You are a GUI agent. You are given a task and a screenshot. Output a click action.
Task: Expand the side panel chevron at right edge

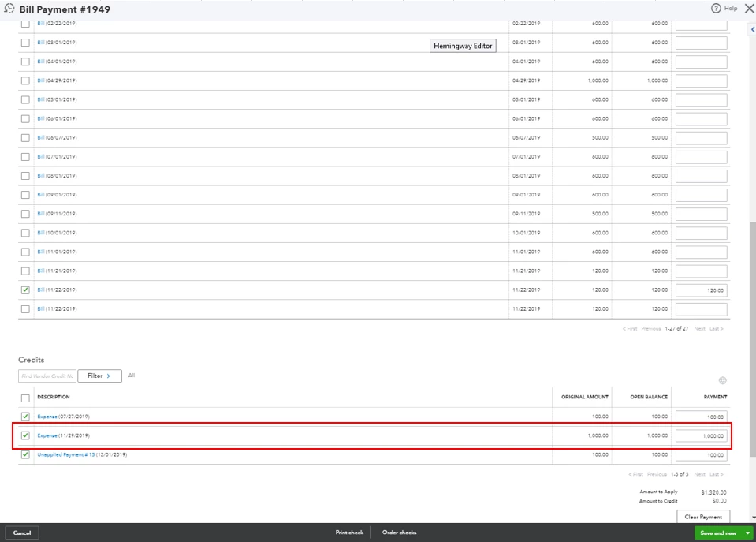point(753,29)
